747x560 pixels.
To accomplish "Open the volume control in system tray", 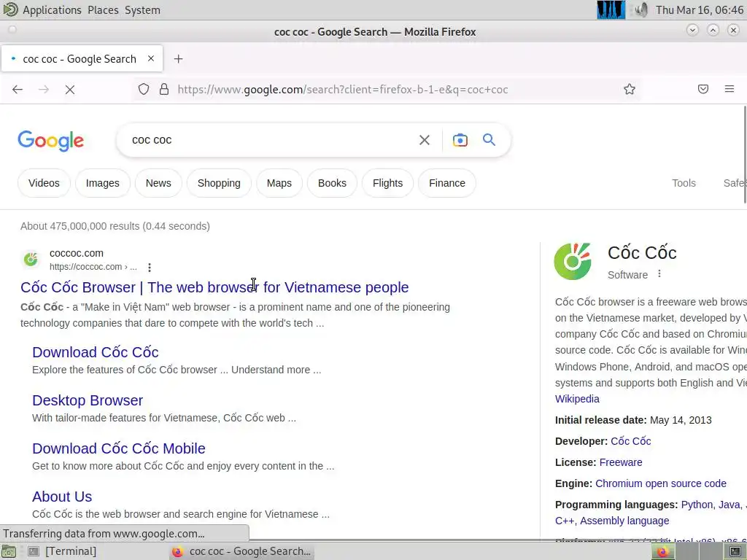I will pos(641,9).
